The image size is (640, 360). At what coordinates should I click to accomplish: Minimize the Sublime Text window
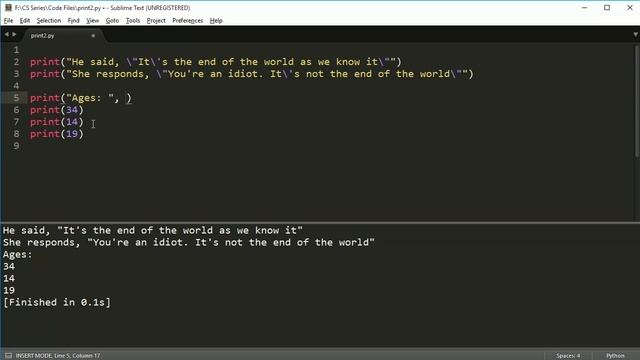click(584, 8)
